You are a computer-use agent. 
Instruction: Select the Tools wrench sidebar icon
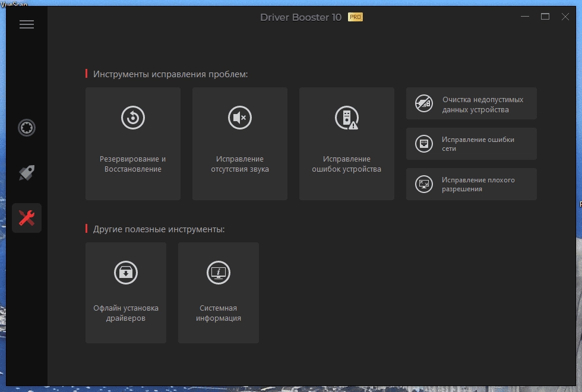point(27,218)
